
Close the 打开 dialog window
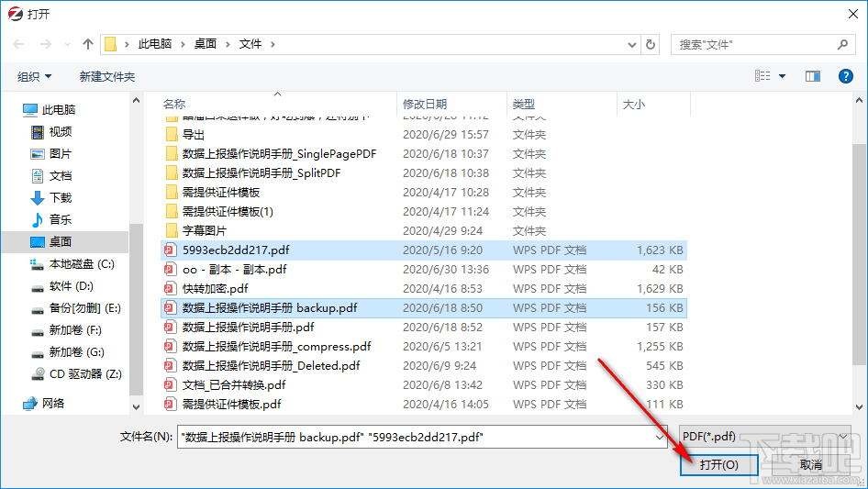tap(853, 14)
